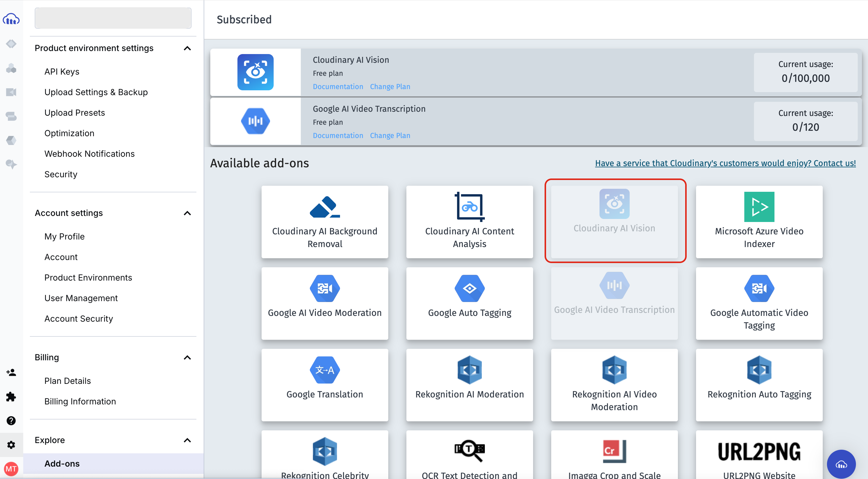
Task: Click the subscribed Google AI Video Transcription icon
Action: 255,121
